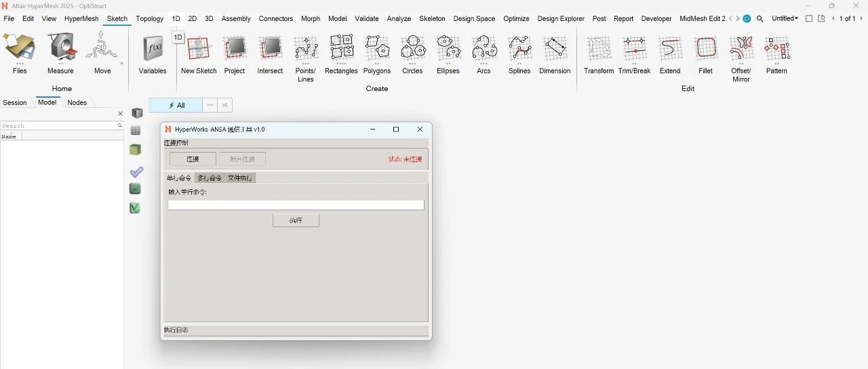Click 连接 connect button in ANSA dialog
Image resolution: width=868 pixels, height=369 pixels.
click(193, 159)
